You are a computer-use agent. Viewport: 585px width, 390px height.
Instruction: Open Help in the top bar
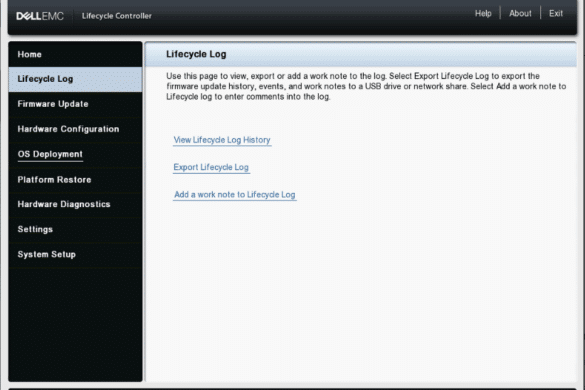pos(483,13)
